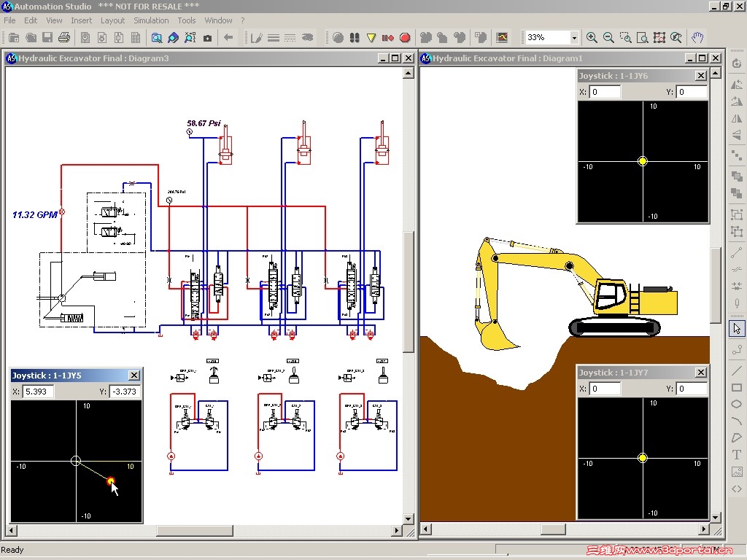Click the Zoom Out magnifier icon
This screenshot has width=747, height=560.
pyautogui.click(x=608, y=38)
